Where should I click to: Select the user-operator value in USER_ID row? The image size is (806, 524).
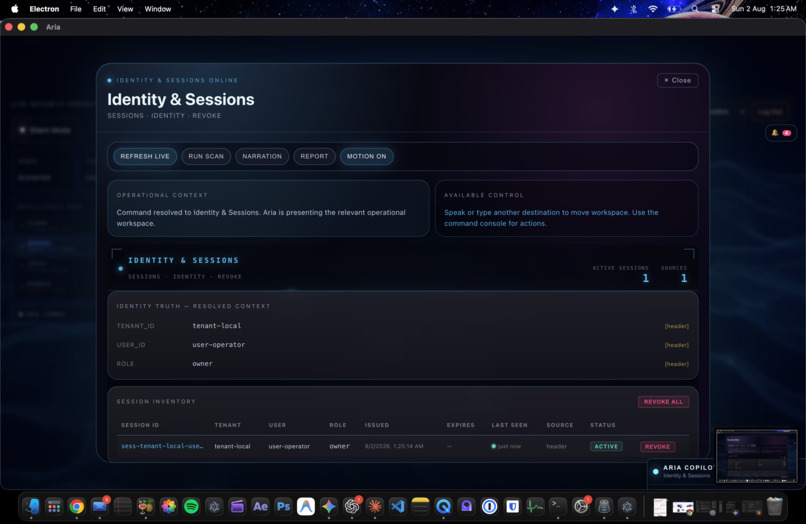point(218,345)
